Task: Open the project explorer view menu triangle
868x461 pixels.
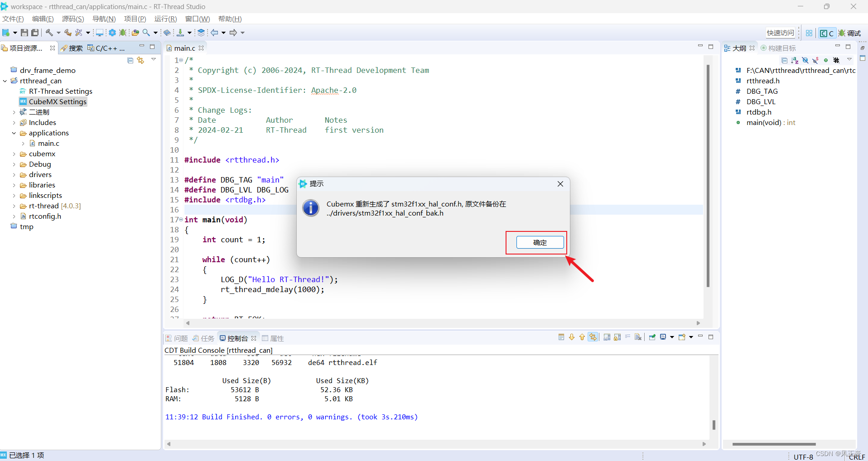Action: coord(154,59)
